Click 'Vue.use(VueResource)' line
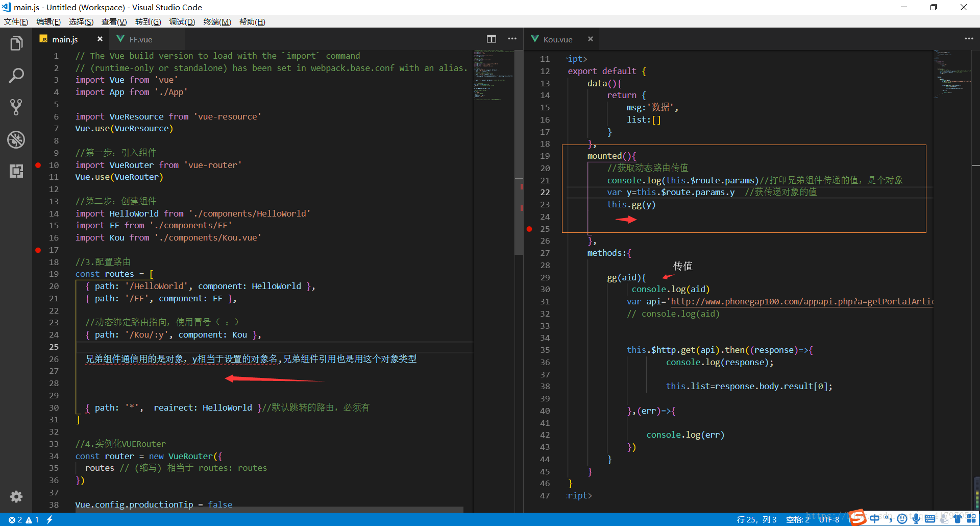This screenshot has height=526, width=980. coord(124,128)
